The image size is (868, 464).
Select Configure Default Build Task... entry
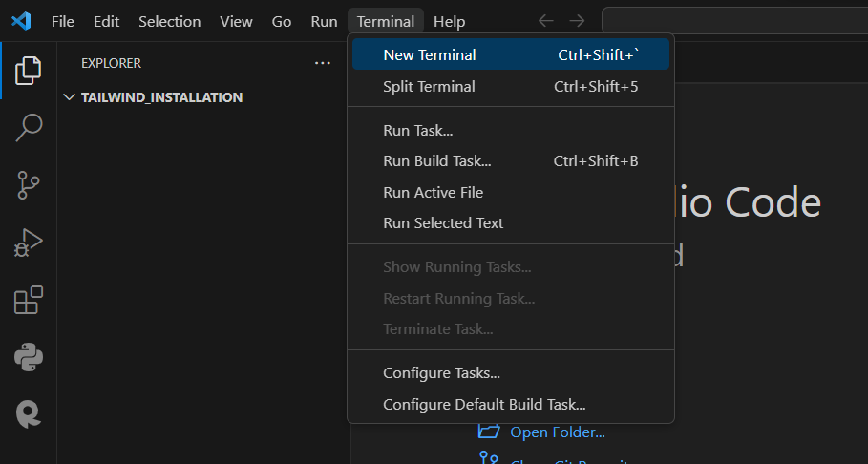[x=511, y=404]
